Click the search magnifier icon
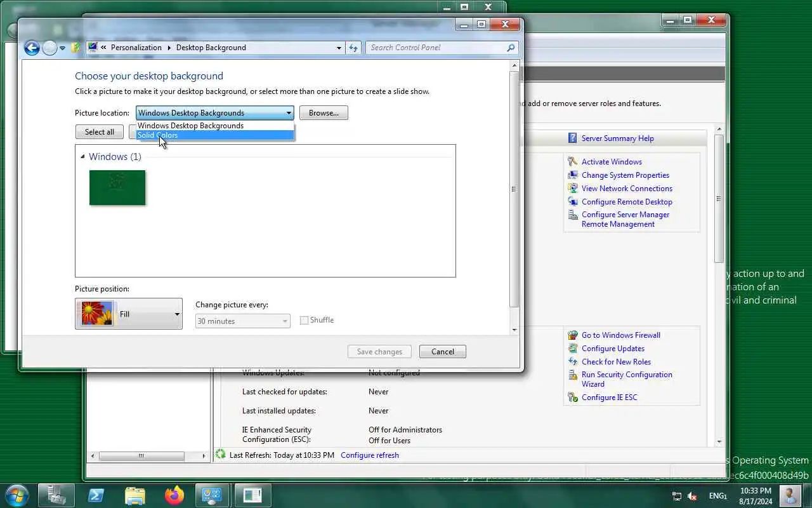812x508 pixels. (511, 48)
